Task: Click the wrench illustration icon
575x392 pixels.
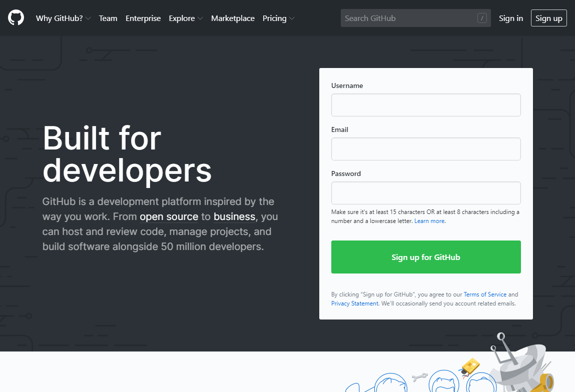Action: (x=419, y=376)
